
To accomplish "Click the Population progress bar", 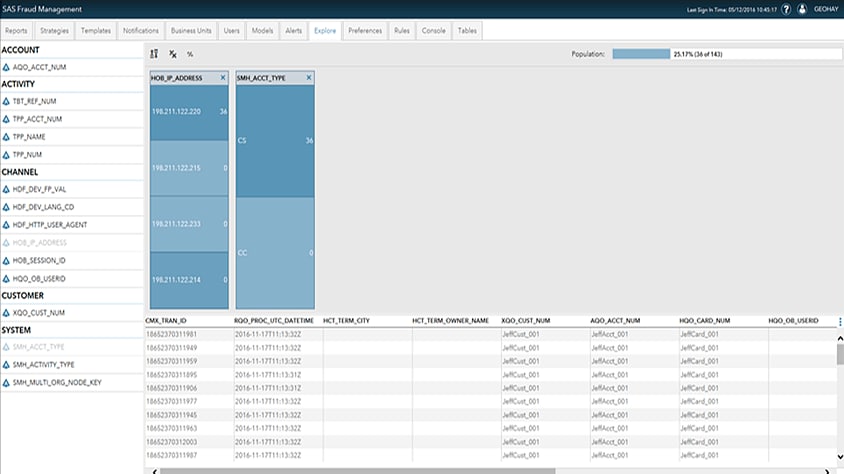I will (727, 54).
